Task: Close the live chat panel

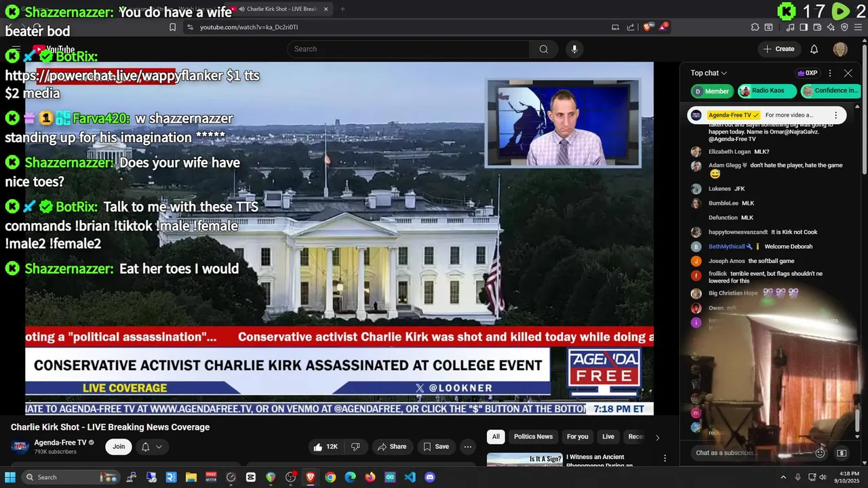Action: [848, 73]
